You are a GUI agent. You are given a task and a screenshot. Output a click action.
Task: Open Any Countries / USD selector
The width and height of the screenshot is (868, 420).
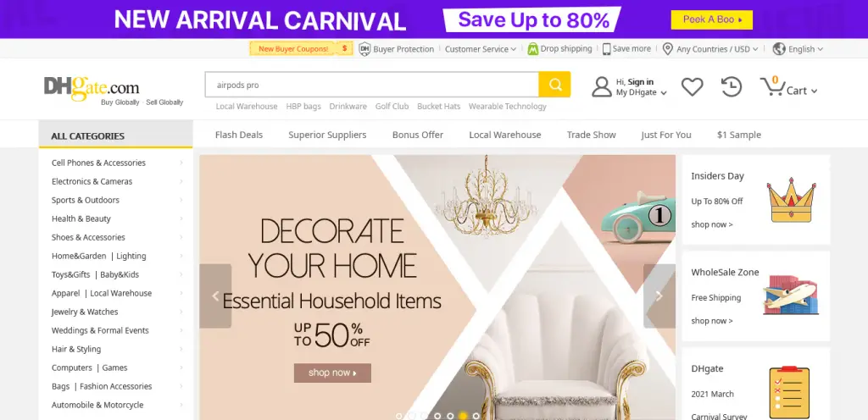711,49
